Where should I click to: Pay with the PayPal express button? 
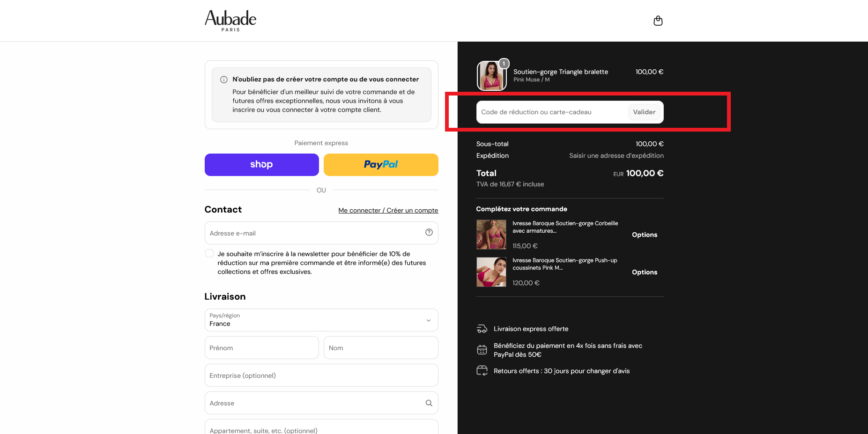pos(381,165)
